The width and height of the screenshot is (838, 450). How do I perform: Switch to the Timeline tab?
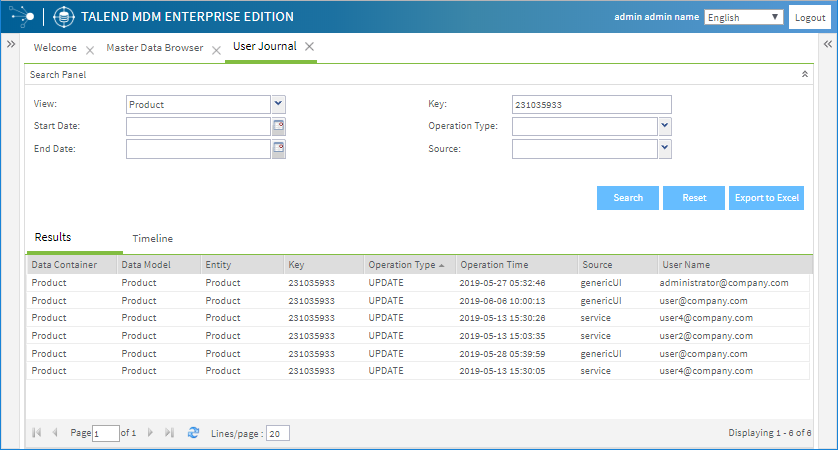pos(152,239)
